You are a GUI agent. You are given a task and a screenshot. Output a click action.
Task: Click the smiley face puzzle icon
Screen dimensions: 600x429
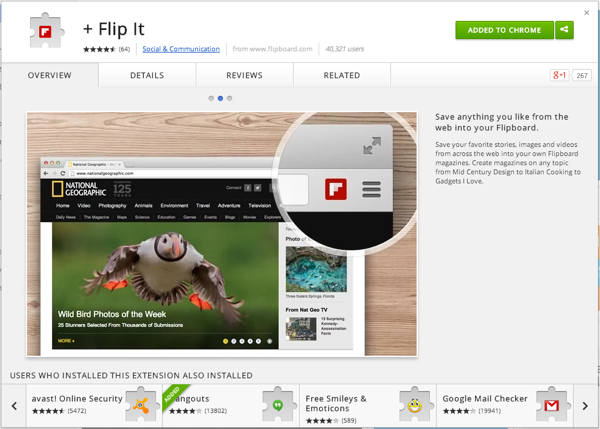point(415,405)
